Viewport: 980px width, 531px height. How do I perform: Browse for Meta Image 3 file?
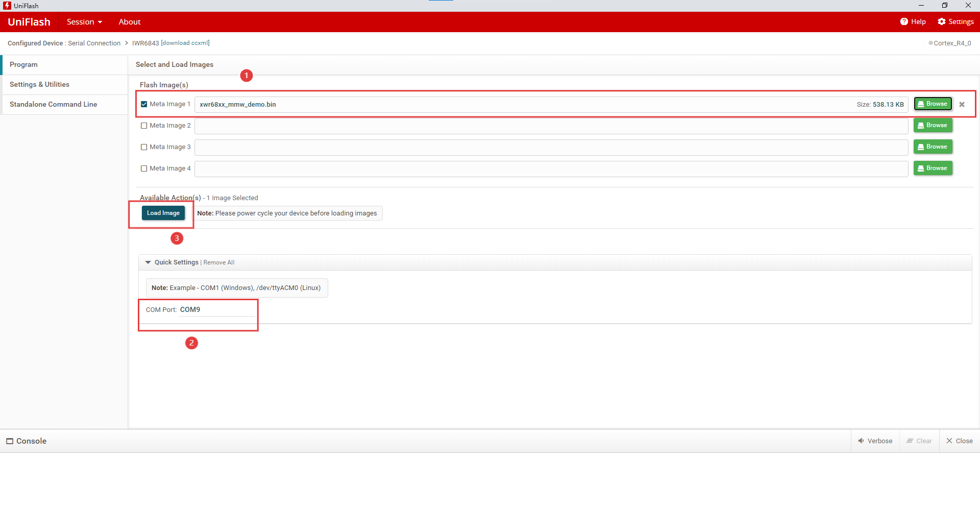(933, 147)
